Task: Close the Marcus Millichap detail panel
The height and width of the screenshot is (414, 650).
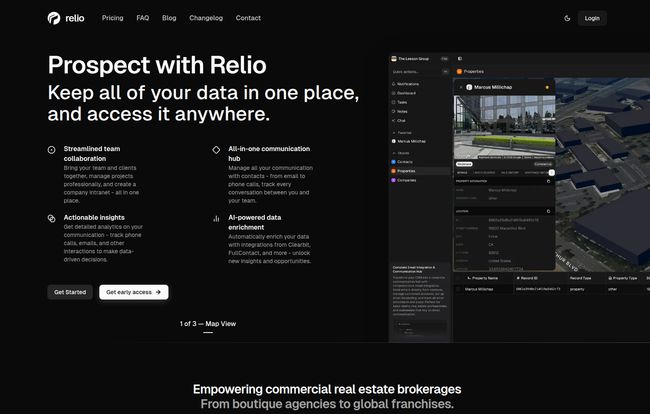Action: pos(461,87)
